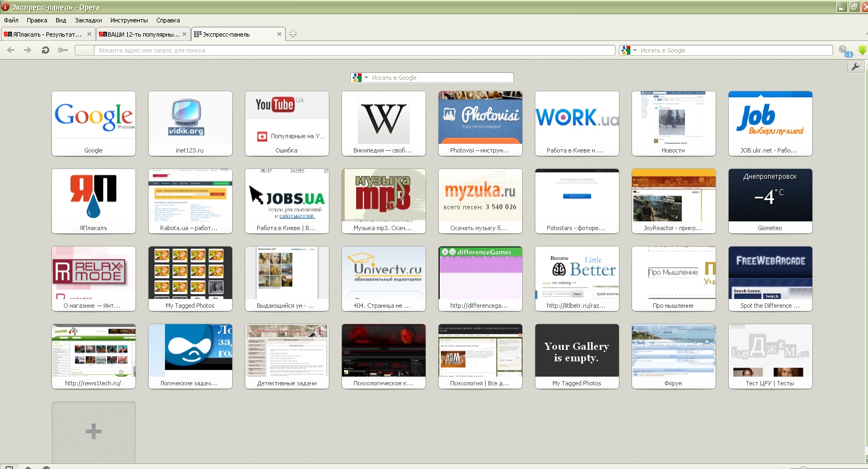Open the Вид menu
The width and height of the screenshot is (868, 469).
coord(61,20)
